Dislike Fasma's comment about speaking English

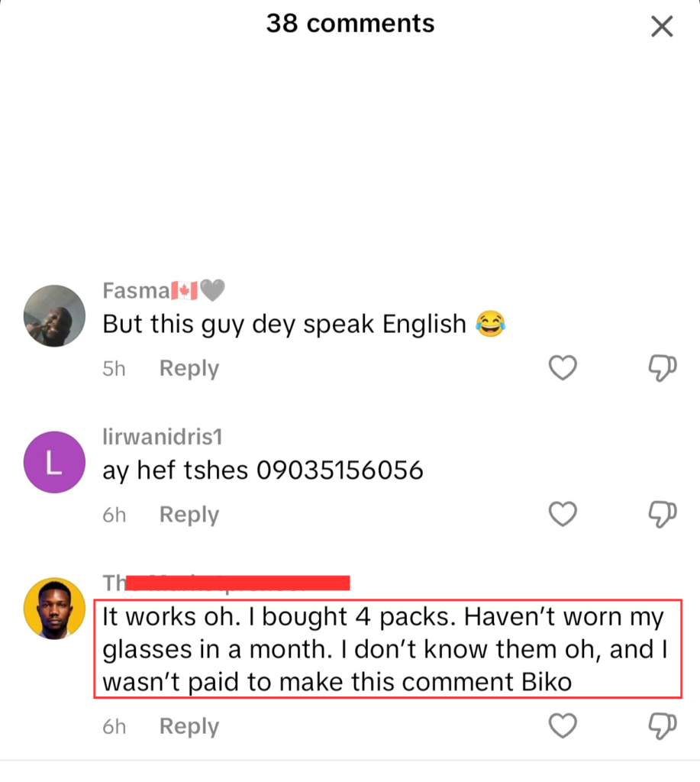point(662,368)
